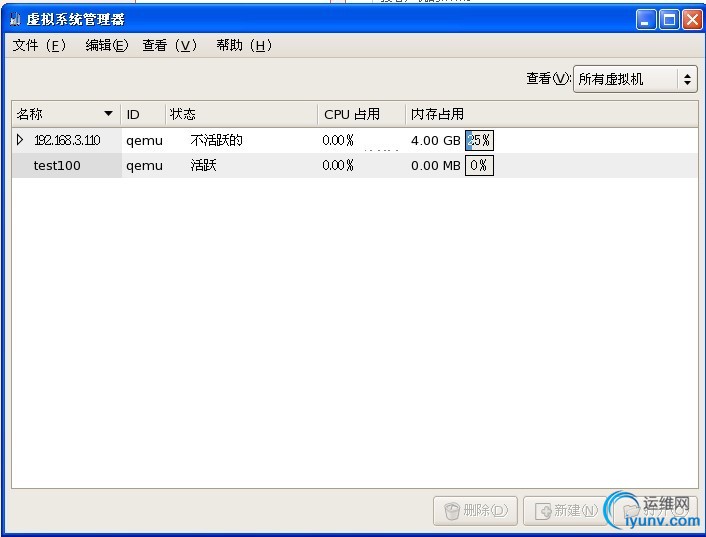Maximize the 虚拟系统管理器 window
Image resolution: width=706 pixels, height=537 pixels.
pyautogui.click(x=669, y=20)
